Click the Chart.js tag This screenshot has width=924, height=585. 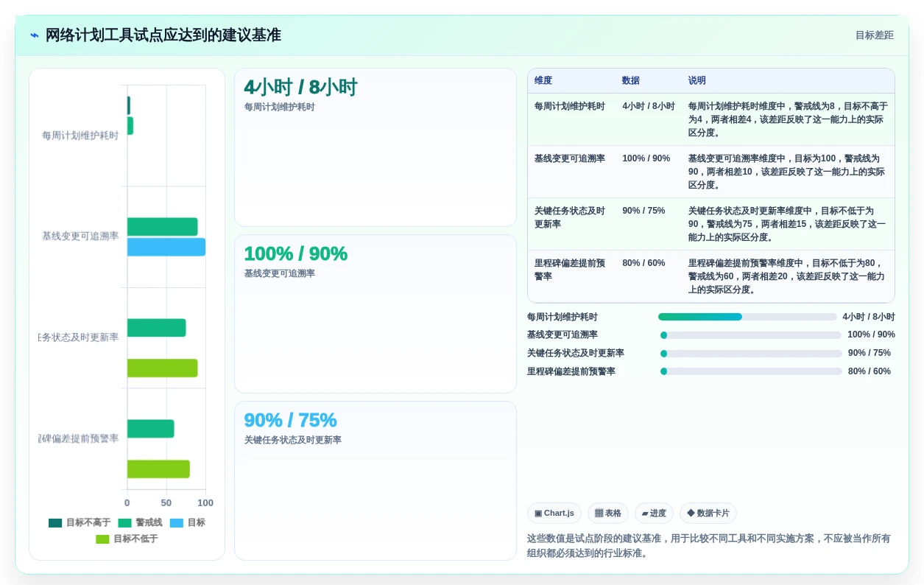pos(554,514)
